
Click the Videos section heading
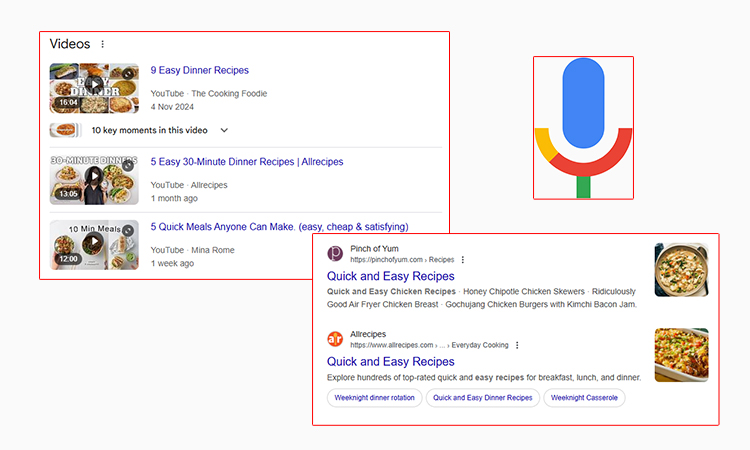point(70,44)
